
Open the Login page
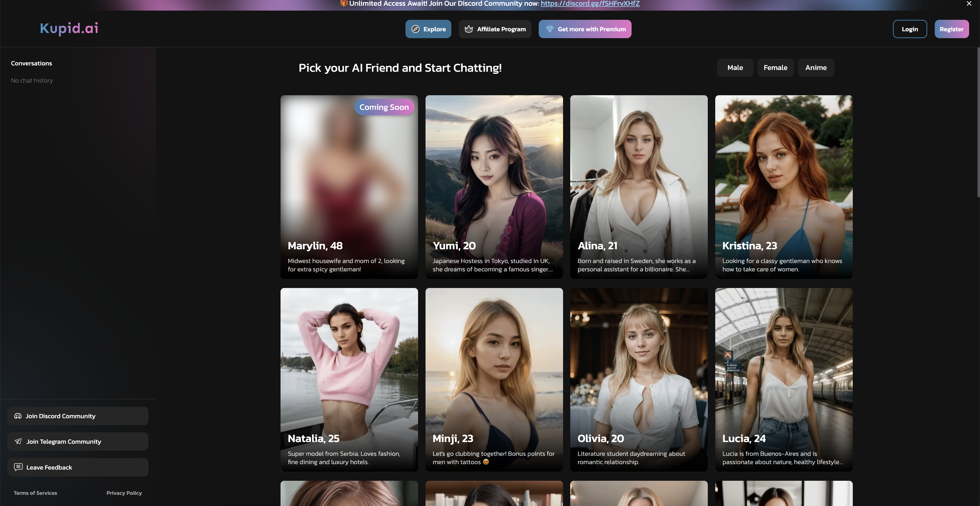click(x=910, y=29)
